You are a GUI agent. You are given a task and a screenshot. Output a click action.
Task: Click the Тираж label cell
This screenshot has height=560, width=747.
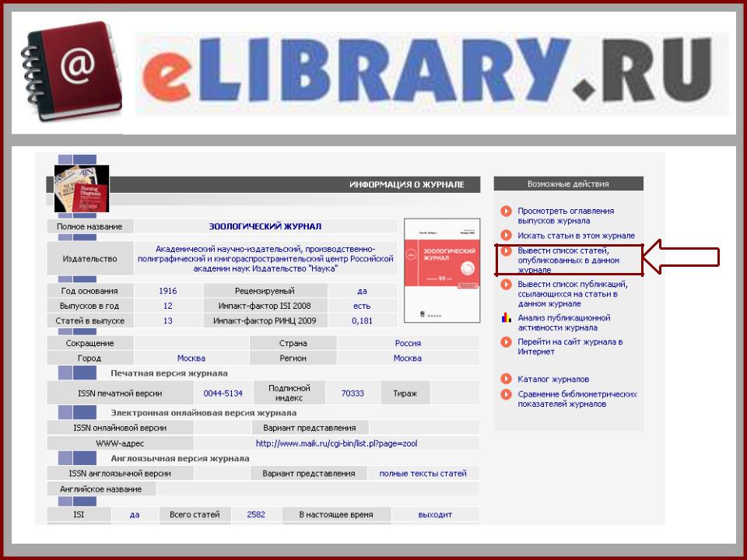405,394
